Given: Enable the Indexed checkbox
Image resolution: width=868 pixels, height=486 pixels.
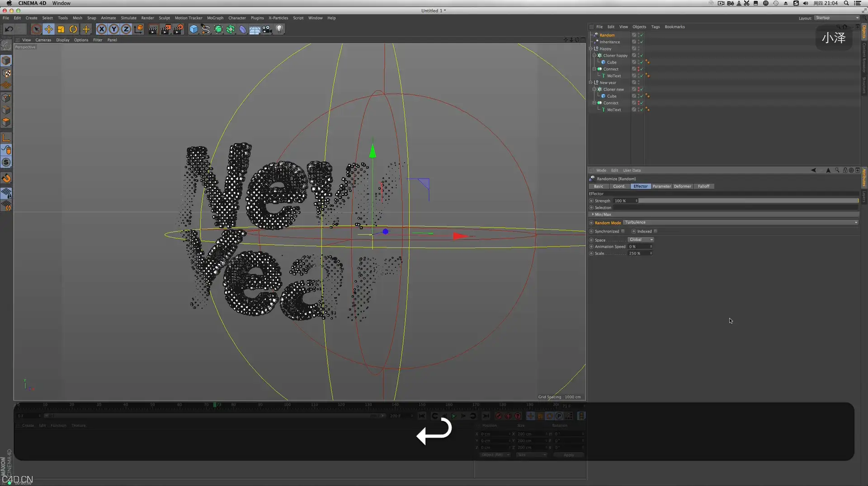Looking at the screenshot, I should coord(656,231).
